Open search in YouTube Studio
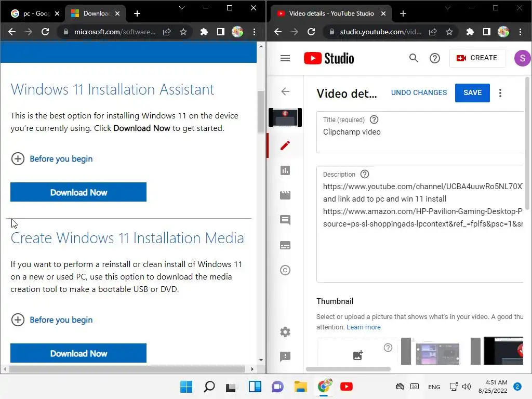Viewport: 532px width, 399px height. point(413,58)
